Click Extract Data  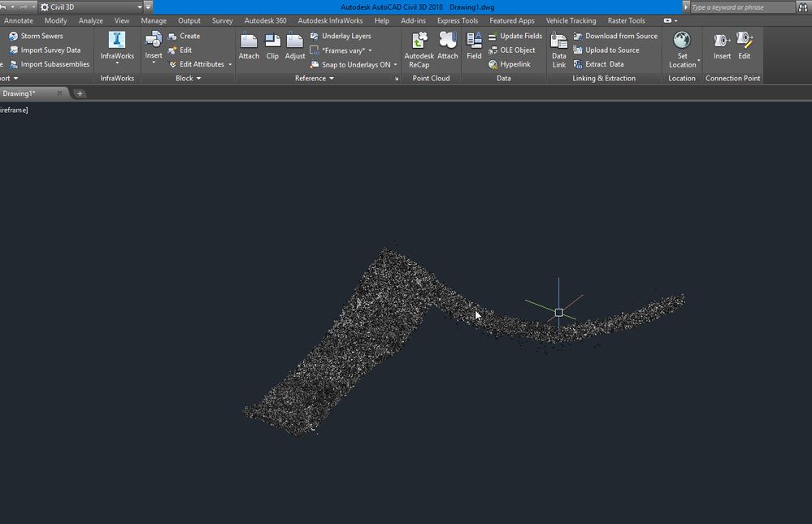[598, 64]
